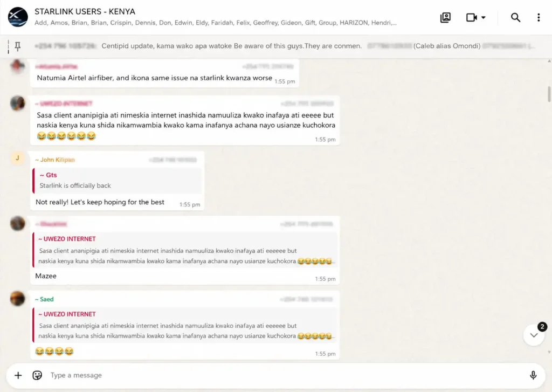Open Saed's profile avatar
Viewport: 552px width, 392px height.
(17, 298)
